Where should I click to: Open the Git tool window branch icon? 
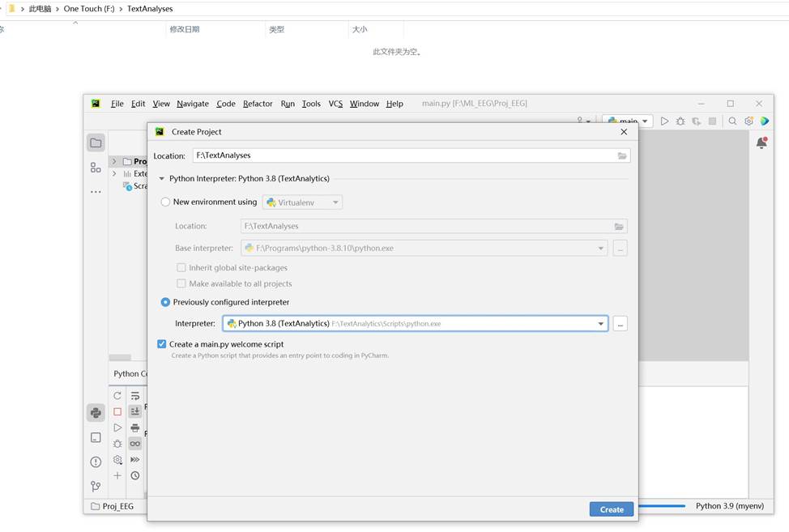click(x=95, y=486)
